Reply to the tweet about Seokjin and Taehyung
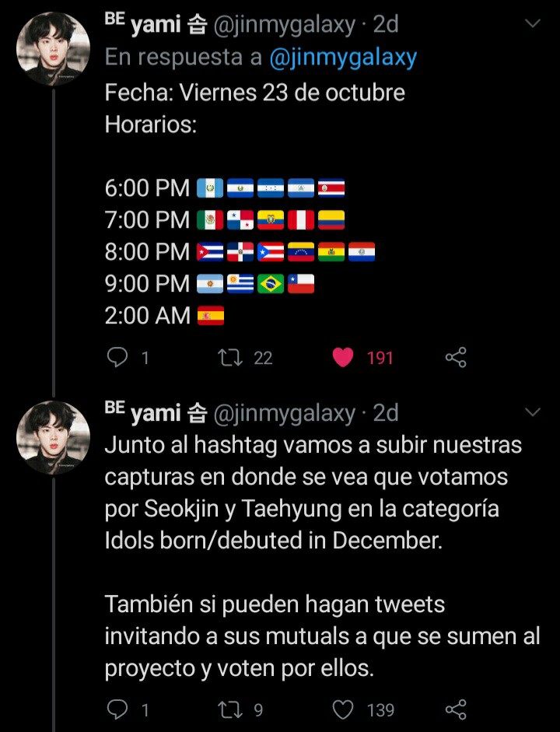This screenshot has width=560, height=732. 117,709
